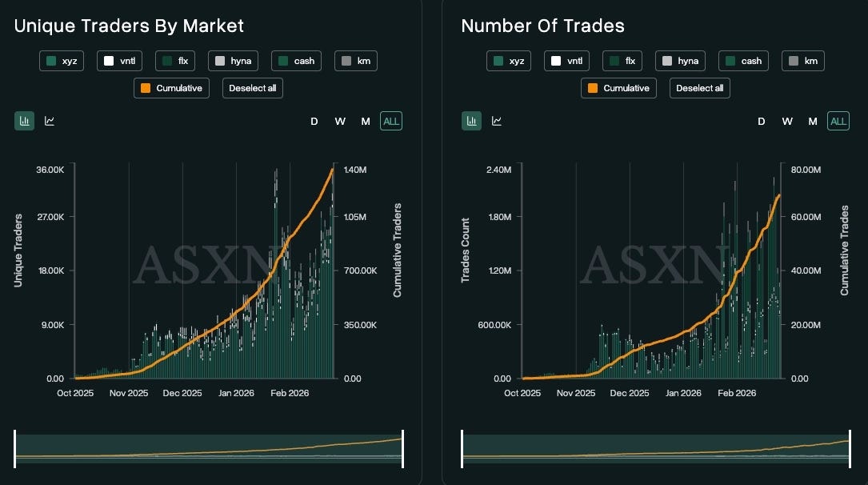Click right range handle under Number Of Trades chart

[850, 449]
